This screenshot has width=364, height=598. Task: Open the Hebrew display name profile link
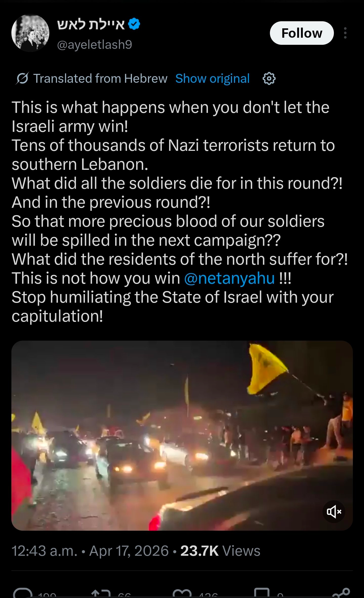[91, 24]
